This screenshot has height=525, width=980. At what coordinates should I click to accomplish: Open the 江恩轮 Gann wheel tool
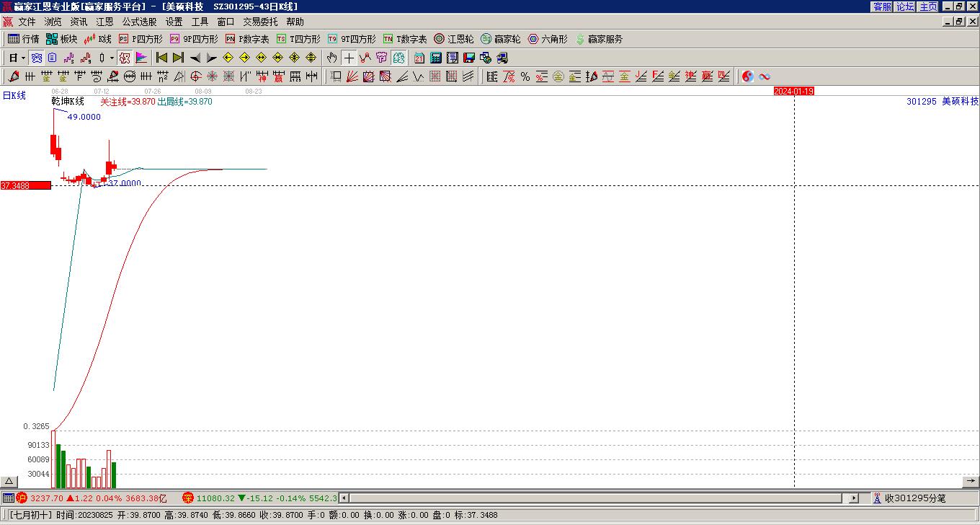click(454, 39)
